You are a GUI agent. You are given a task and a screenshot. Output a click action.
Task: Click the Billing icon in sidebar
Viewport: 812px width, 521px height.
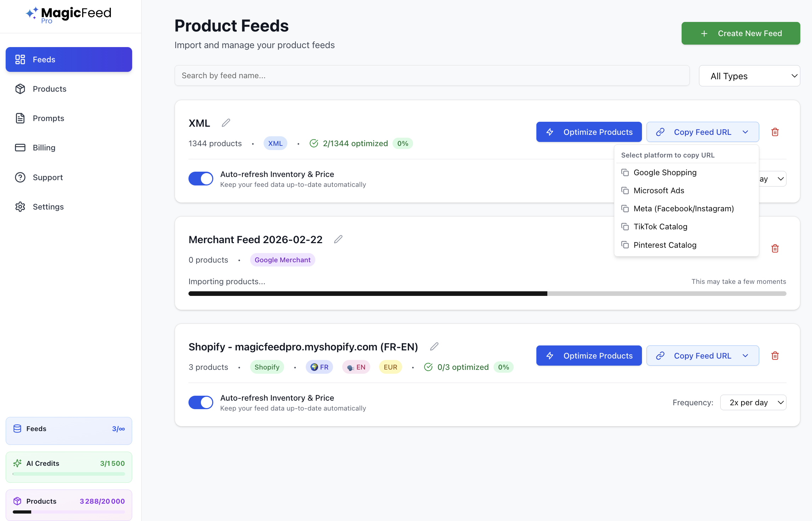tap(20, 148)
